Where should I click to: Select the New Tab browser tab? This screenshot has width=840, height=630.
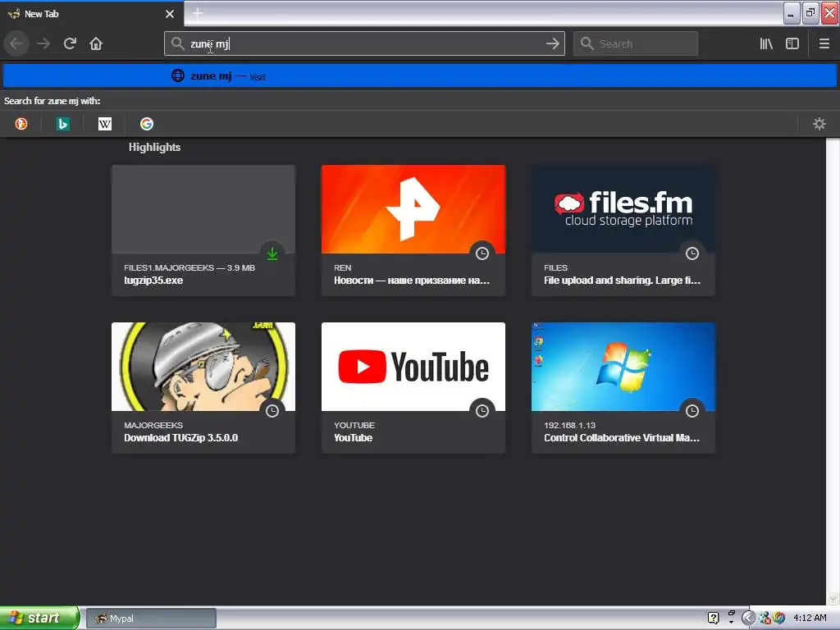coord(91,14)
